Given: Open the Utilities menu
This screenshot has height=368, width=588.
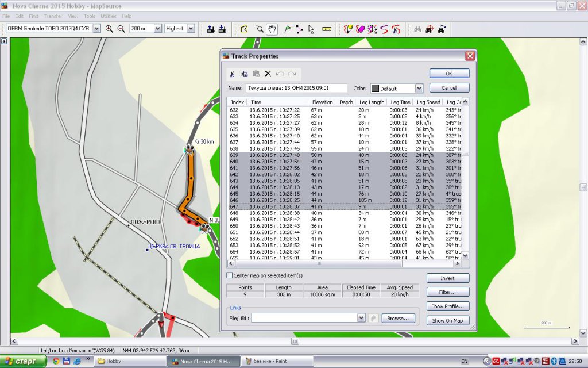Looking at the screenshot, I should [109, 16].
